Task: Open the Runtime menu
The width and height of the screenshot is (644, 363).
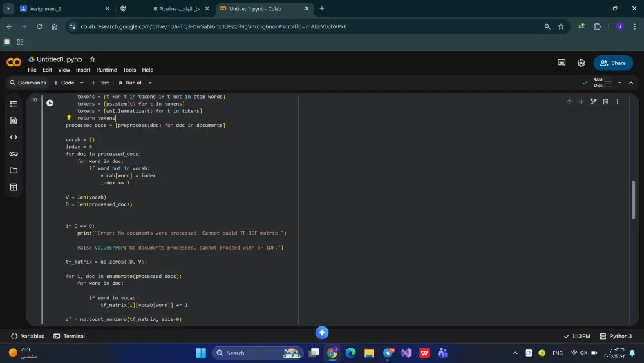Action: pos(106,70)
